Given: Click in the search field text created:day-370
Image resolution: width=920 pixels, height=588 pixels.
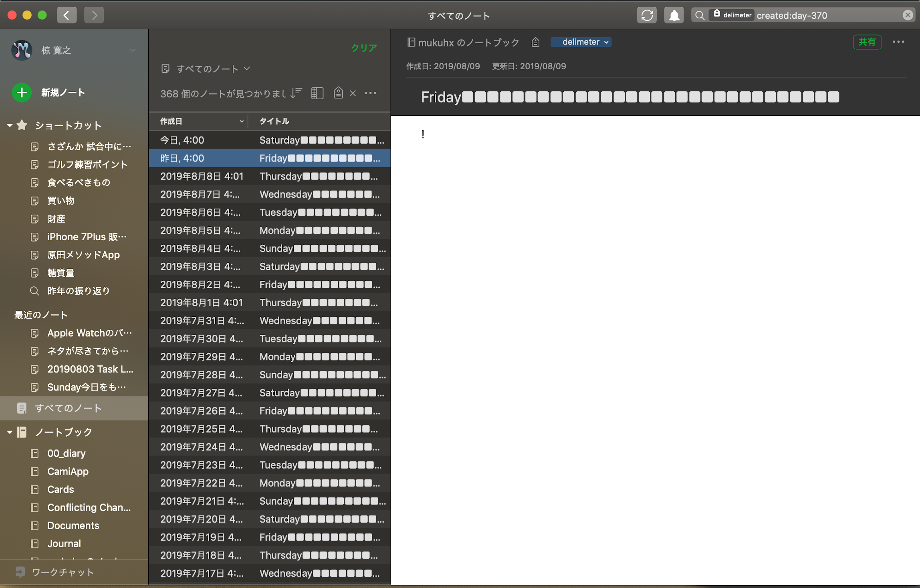Looking at the screenshot, I should coord(792,15).
